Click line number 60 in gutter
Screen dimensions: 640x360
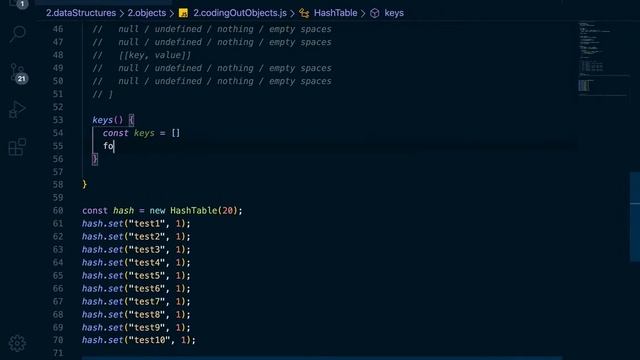(x=58, y=211)
